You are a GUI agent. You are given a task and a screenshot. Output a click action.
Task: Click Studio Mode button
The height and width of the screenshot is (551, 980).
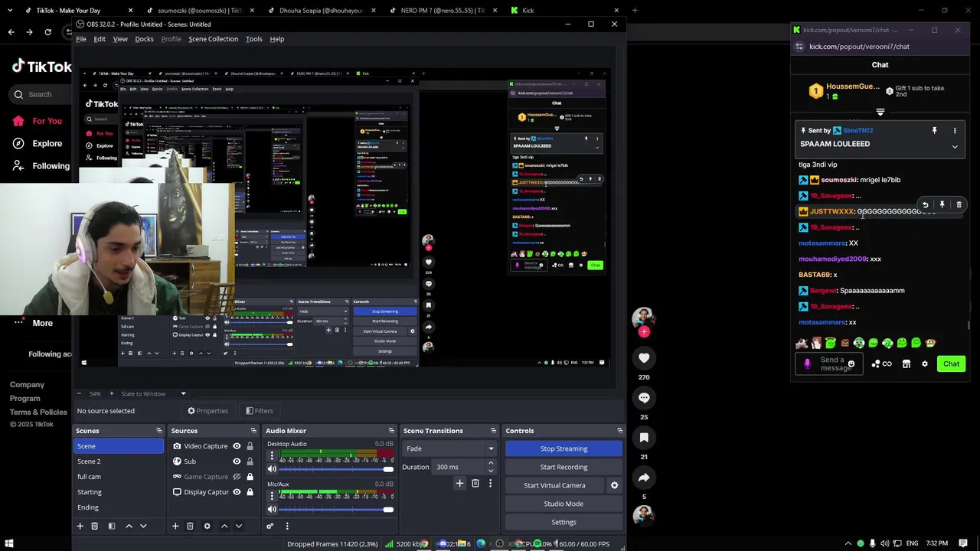coord(563,504)
